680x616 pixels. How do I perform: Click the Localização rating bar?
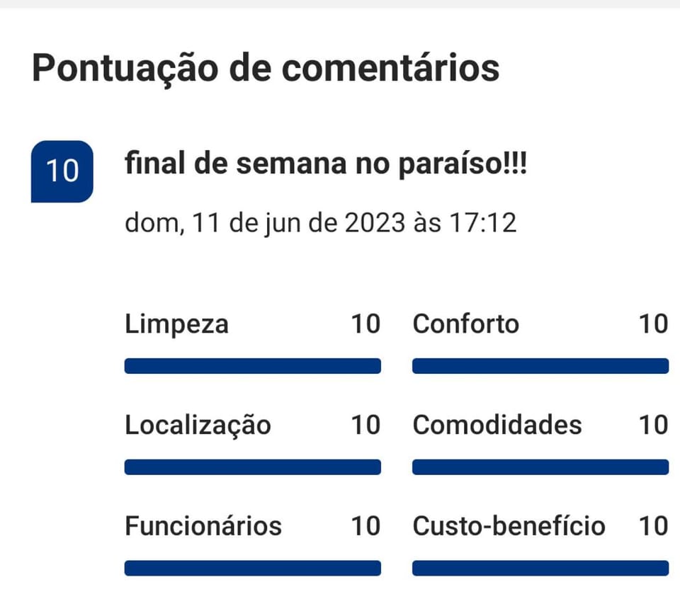coord(252,467)
